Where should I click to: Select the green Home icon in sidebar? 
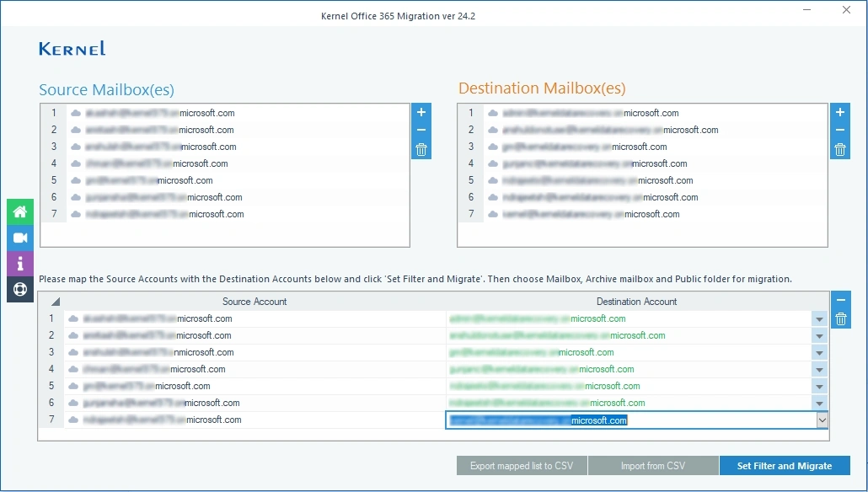pyautogui.click(x=19, y=211)
